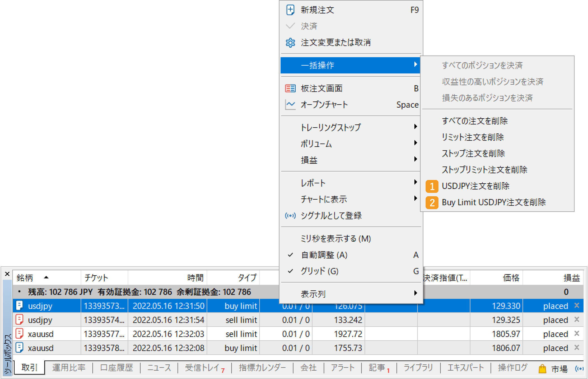Click the 市場 shopping bag icon
Screen dimensions: 588x379
pos(542,369)
